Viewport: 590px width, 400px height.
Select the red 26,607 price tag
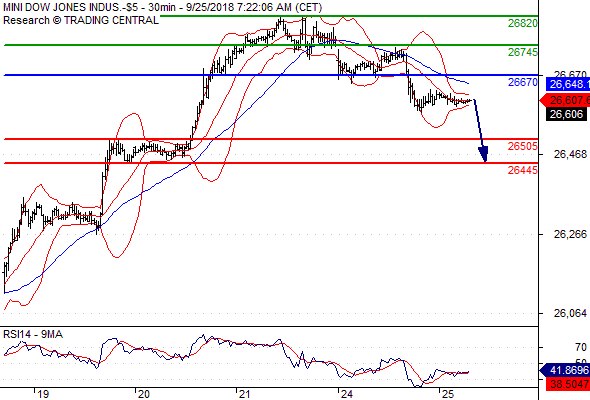coord(565,100)
